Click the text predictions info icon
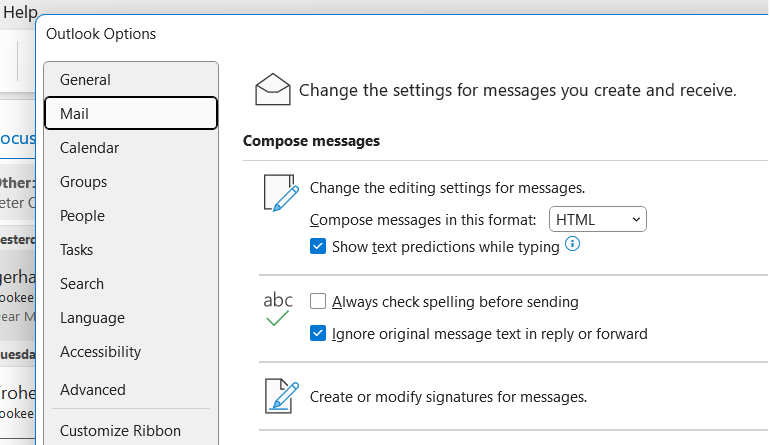The width and height of the screenshot is (770, 445). 574,245
